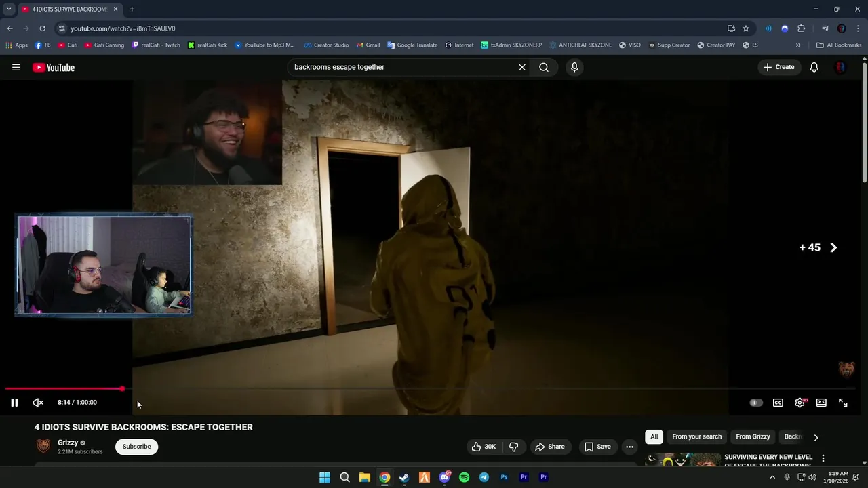This screenshot has height=488, width=868.
Task: Open Photoshop from the taskbar
Action: coord(504,477)
